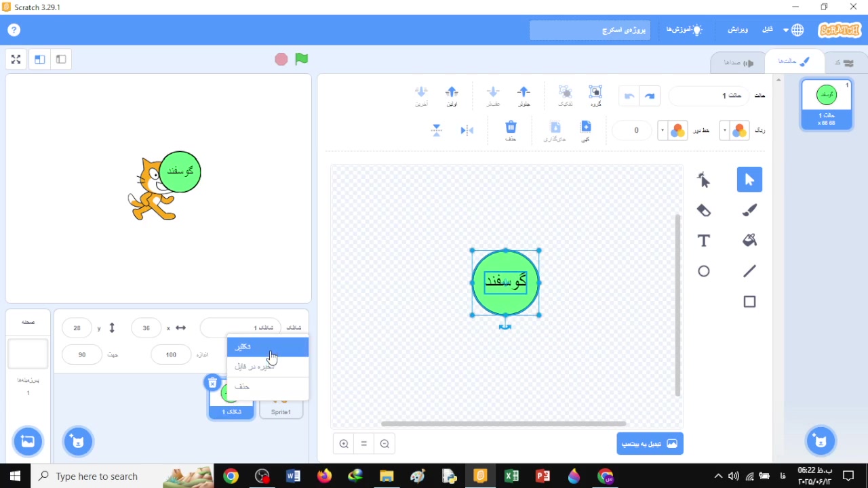The height and width of the screenshot is (488, 868).
Task: Stop the project with red button
Action: tap(281, 60)
